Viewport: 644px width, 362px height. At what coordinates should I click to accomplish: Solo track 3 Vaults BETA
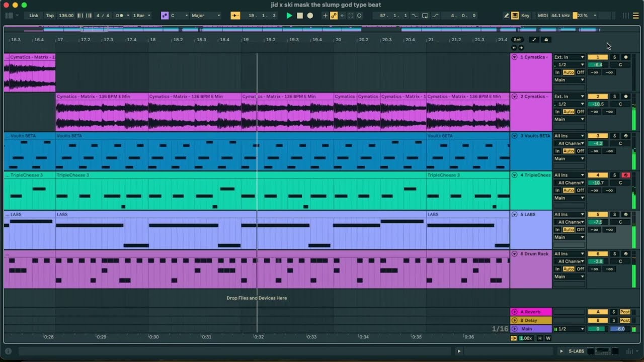[x=614, y=136]
